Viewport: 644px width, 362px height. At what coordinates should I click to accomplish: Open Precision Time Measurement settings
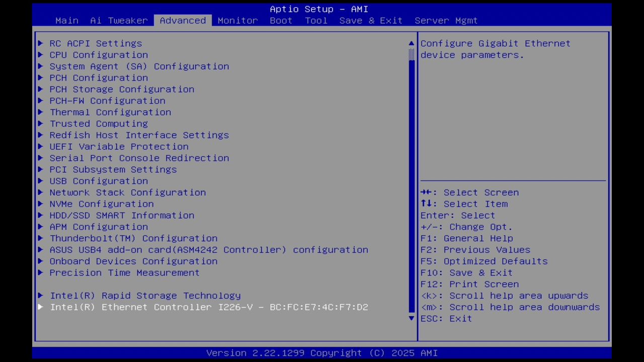tap(124, 273)
